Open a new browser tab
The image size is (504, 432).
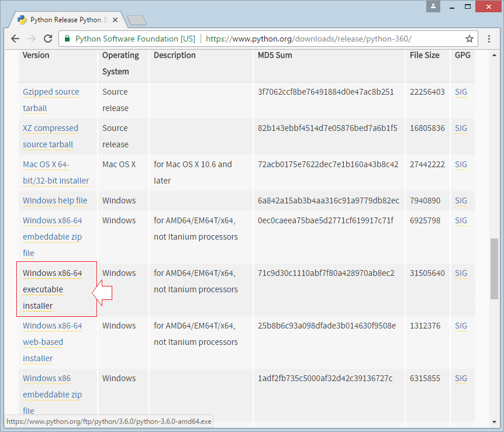coord(137,20)
